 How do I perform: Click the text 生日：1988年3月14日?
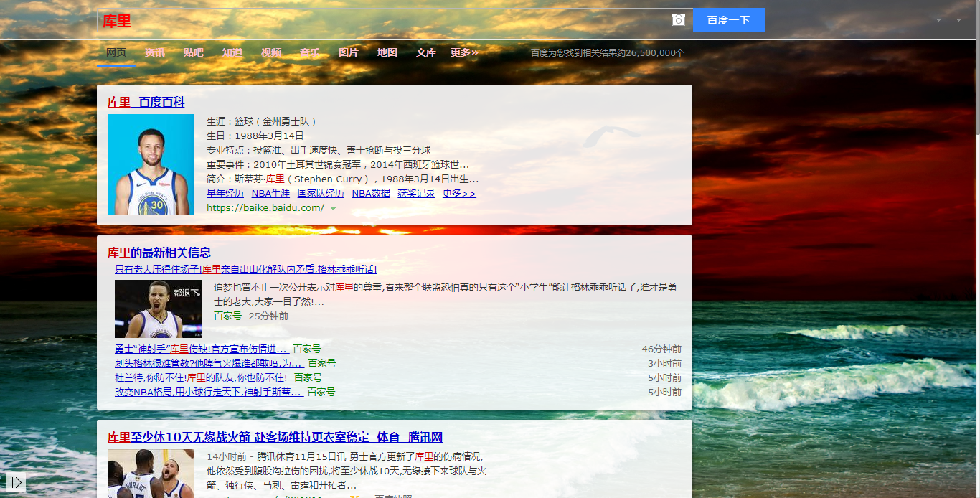[255, 136]
